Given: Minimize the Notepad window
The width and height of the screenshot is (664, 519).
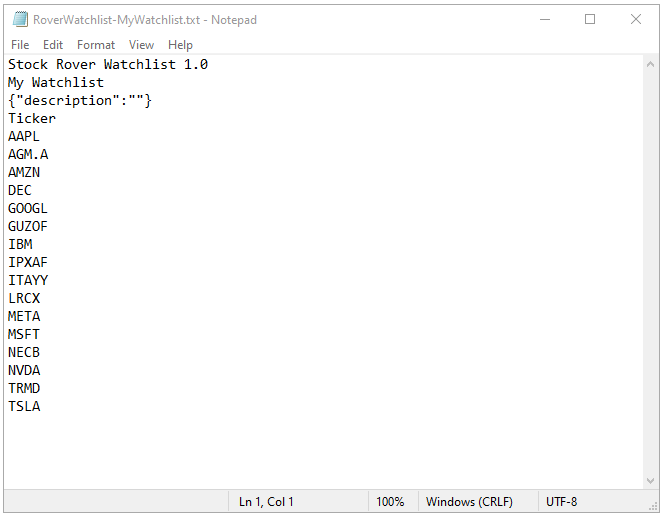Looking at the screenshot, I should pos(545,19).
